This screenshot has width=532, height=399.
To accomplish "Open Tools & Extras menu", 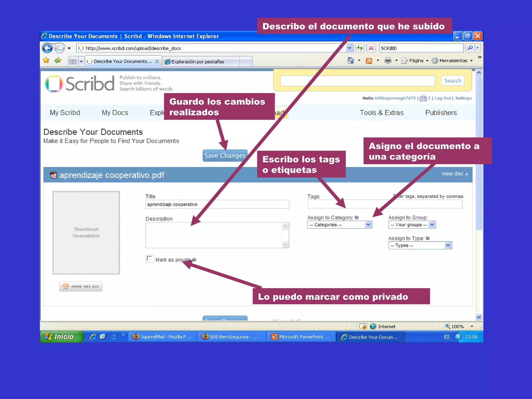I will (381, 112).
